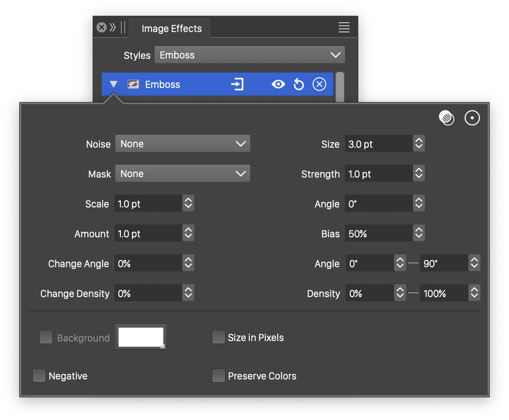Select the Image Effects tab

click(171, 29)
